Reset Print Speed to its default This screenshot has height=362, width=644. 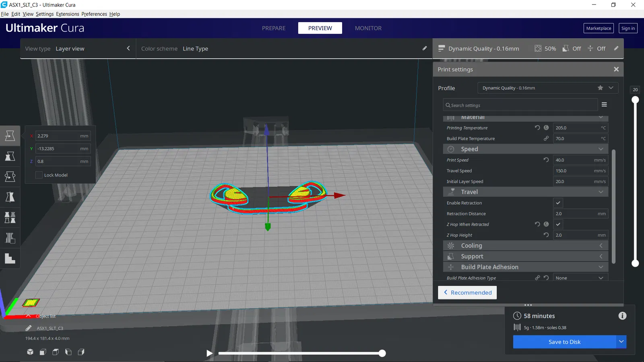[546, 160]
